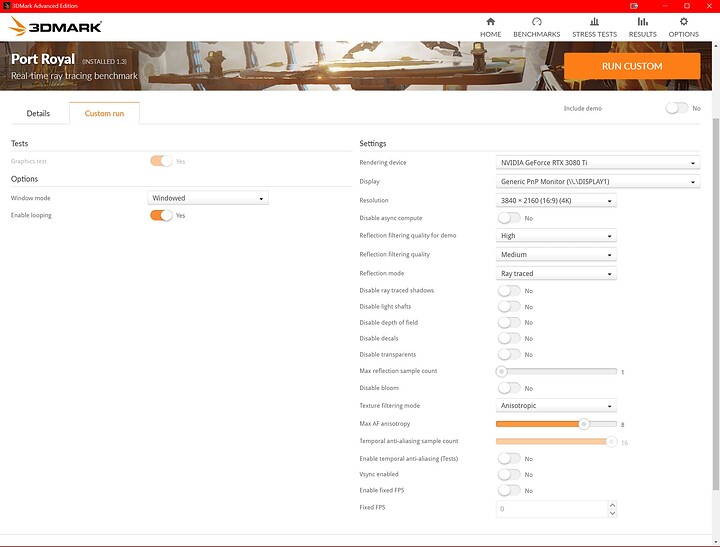Image resolution: width=720 pixels, height=547 pixels.
Task: Click the scrollbar down arrow
Action: pos(716,542)
